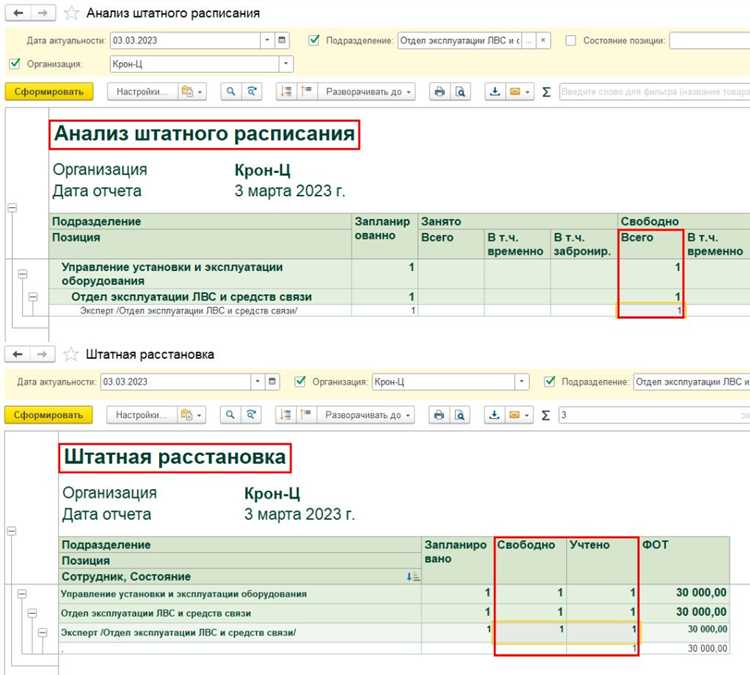Click the sum field showing 3 in Штатная расстановка

tap(654, 415)
